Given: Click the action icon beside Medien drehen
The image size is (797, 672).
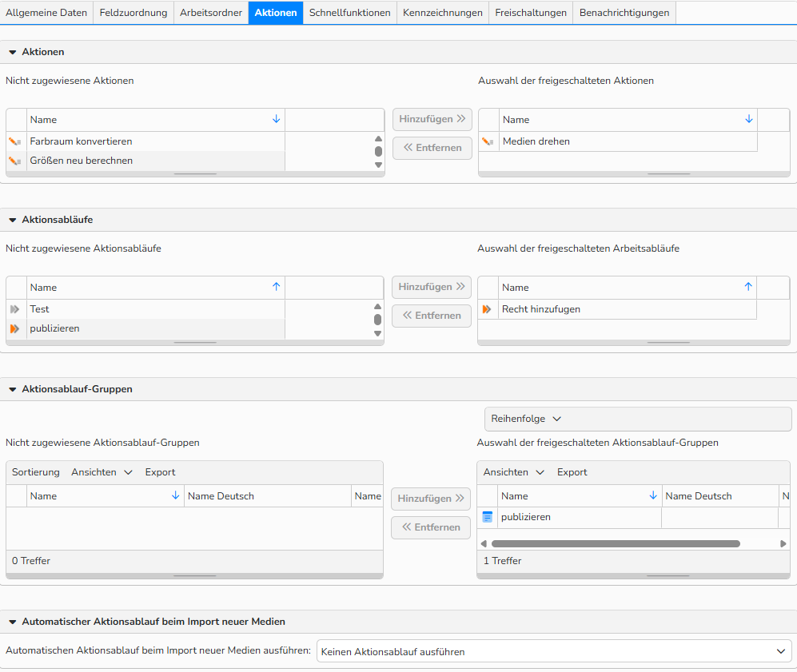Looking at the screenshot, I should (x=488, y=141).
